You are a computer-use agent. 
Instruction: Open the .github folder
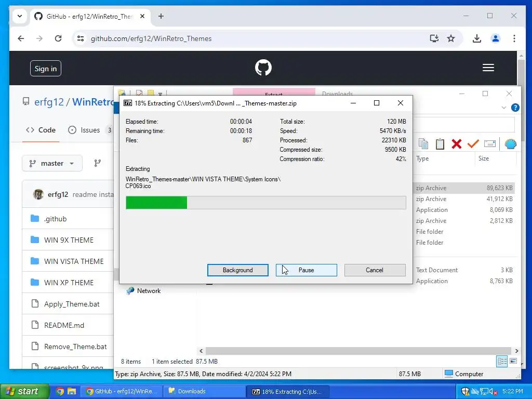click(x=55, y=219)
